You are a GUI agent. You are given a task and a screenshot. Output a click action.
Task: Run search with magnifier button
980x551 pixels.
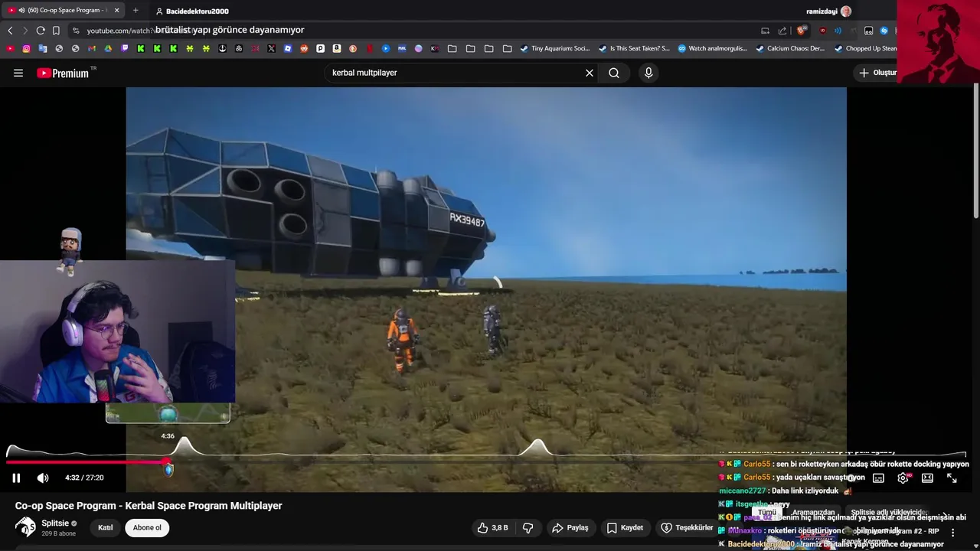pyautogui.click(x=614, y=73)
